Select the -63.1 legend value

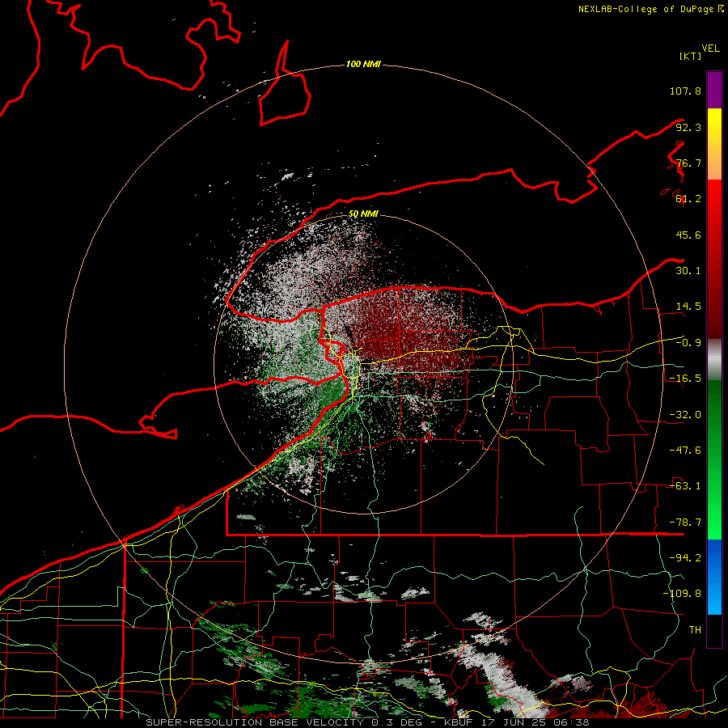click(x=685, y=486)
